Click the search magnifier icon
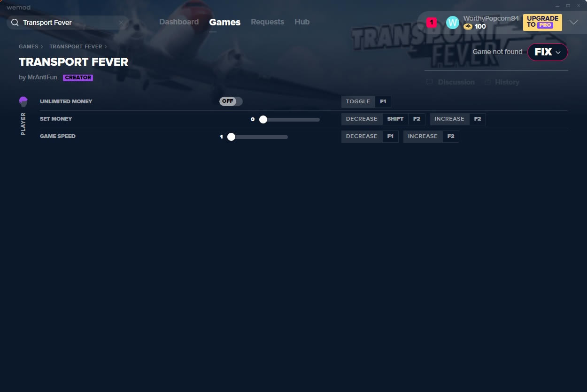The width and height of the screenshot is (587, 392). point(15,23)
